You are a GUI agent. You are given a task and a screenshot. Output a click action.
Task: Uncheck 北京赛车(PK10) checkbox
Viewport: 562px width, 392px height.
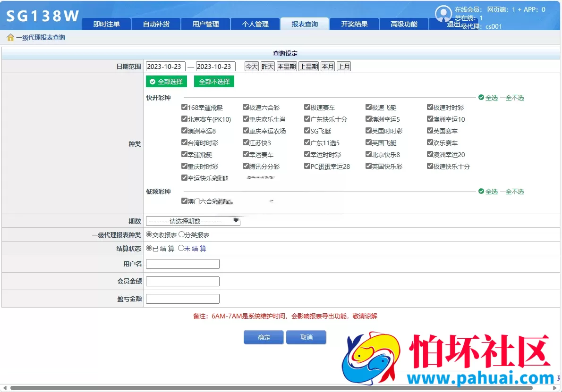pos(184,119)
